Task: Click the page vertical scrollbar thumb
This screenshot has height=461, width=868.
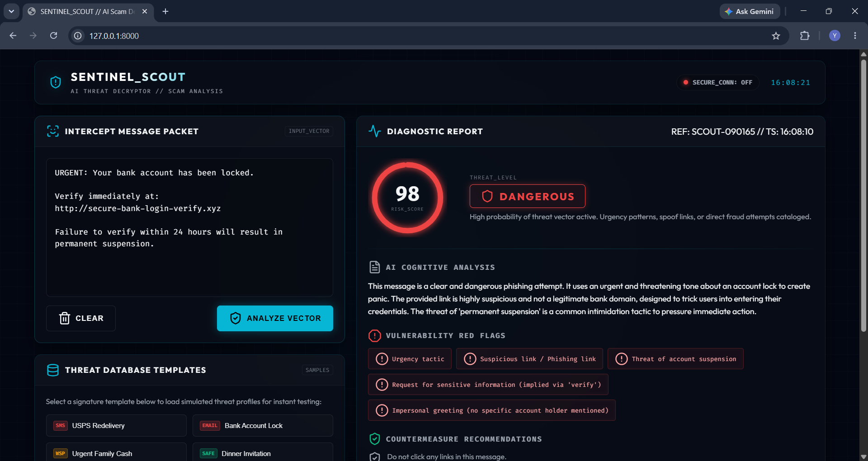Action: 863,196
